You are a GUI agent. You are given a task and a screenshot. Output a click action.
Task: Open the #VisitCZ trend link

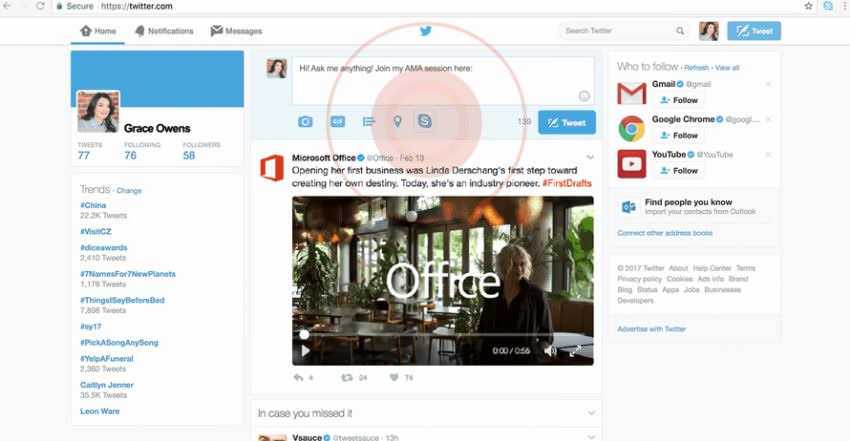(96, 231)
